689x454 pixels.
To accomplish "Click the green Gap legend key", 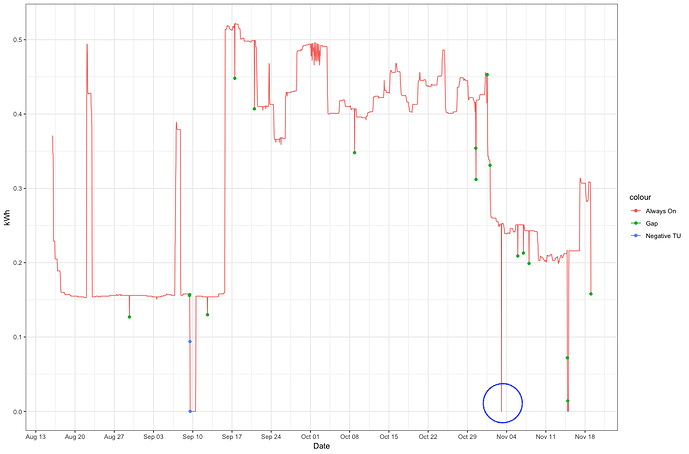I will [636, 223].
